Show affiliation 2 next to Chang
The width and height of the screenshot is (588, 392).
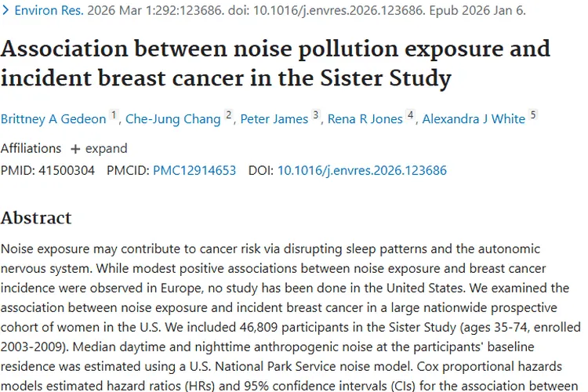tap(229, 116)
